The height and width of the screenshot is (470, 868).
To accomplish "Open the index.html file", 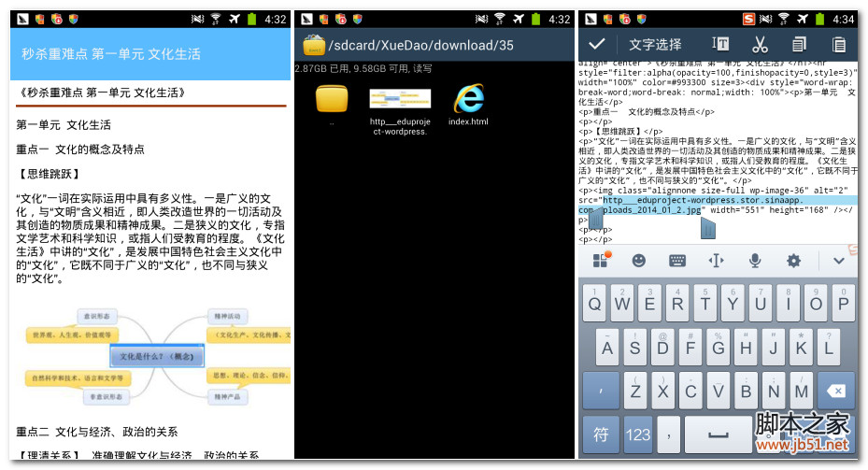I will pyautogui.click(x=468, y=105).
